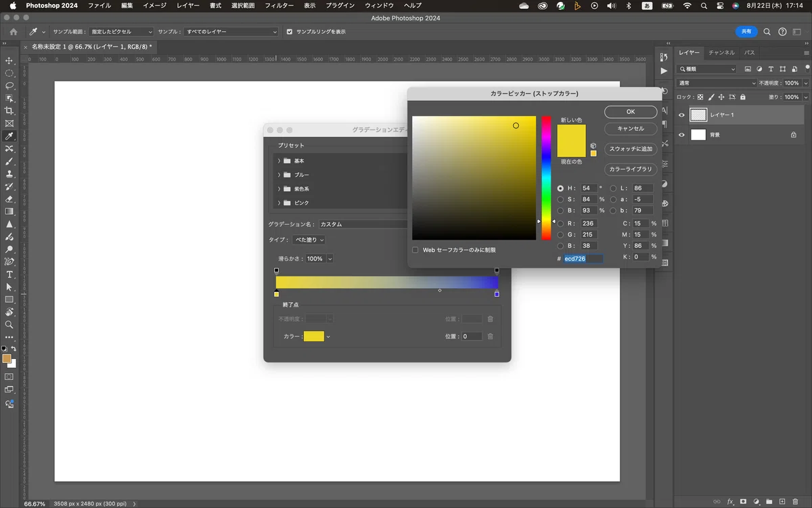Select the Zoom magnifier tool

9,324
